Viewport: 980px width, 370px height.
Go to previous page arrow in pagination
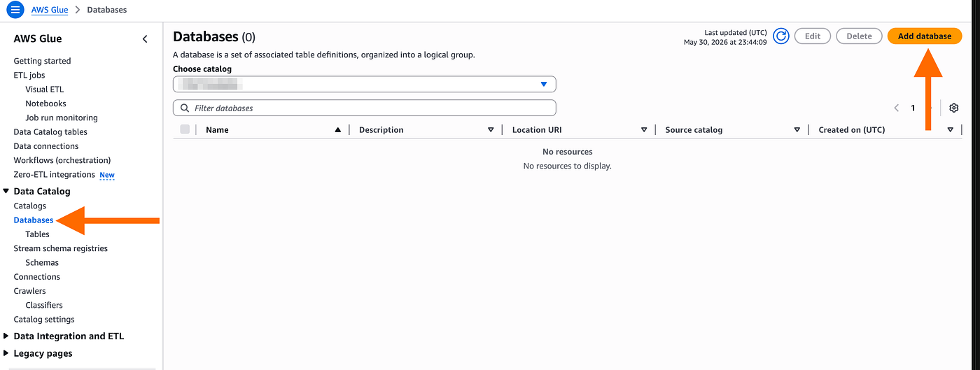[x=897, y=108]
